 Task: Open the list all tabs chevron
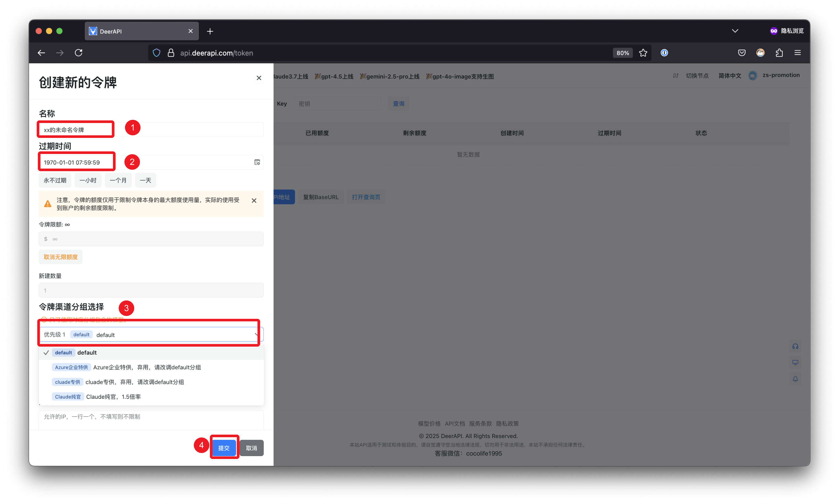(x=735, y=31)
